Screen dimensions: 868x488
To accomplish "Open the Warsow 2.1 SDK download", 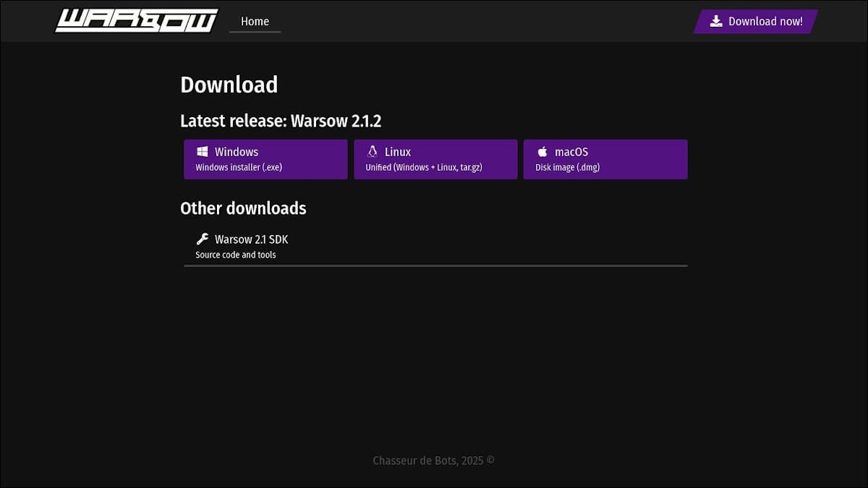I will [x=435, y=247].
